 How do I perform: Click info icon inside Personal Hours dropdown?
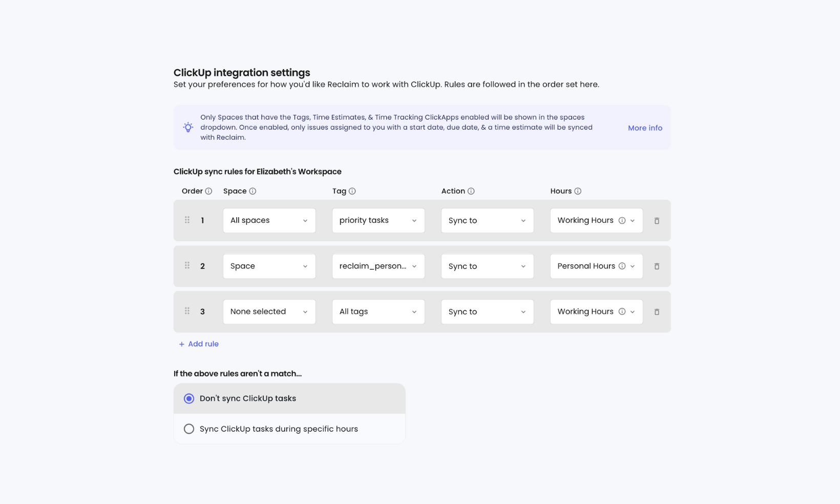(x=622, y=266)
